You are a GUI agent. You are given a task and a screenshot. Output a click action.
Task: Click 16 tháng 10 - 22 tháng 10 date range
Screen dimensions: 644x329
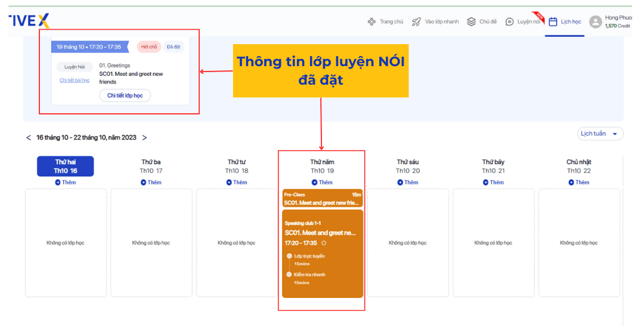click(x=86, y=138)
